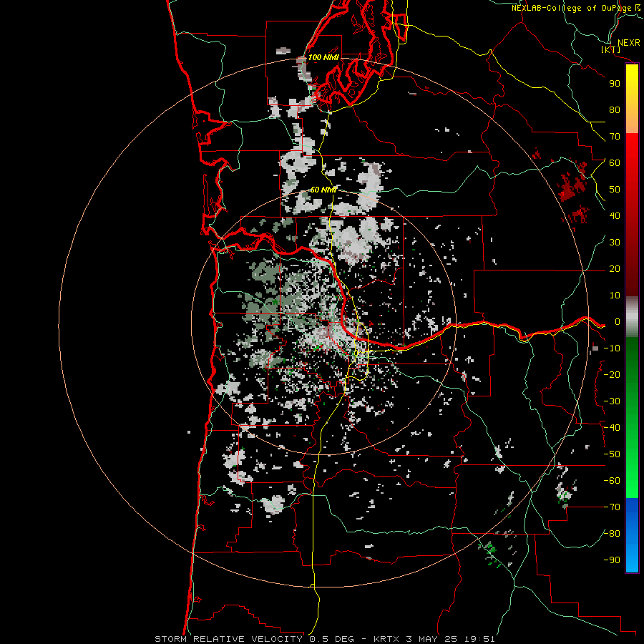Click the "NEXR" label above the colorbar
This screenshot has width=644, height=644.
tap(628, 42)
